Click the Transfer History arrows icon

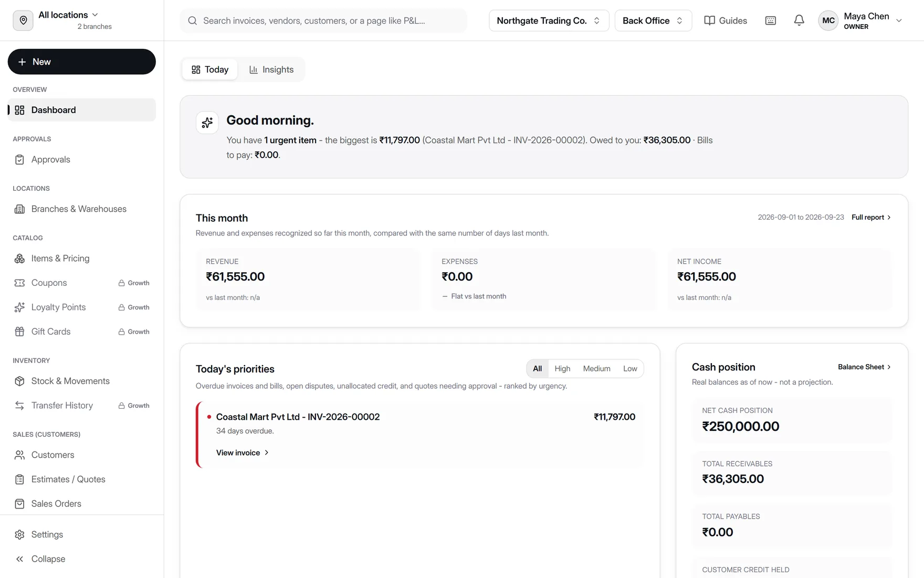pos(19,406)
